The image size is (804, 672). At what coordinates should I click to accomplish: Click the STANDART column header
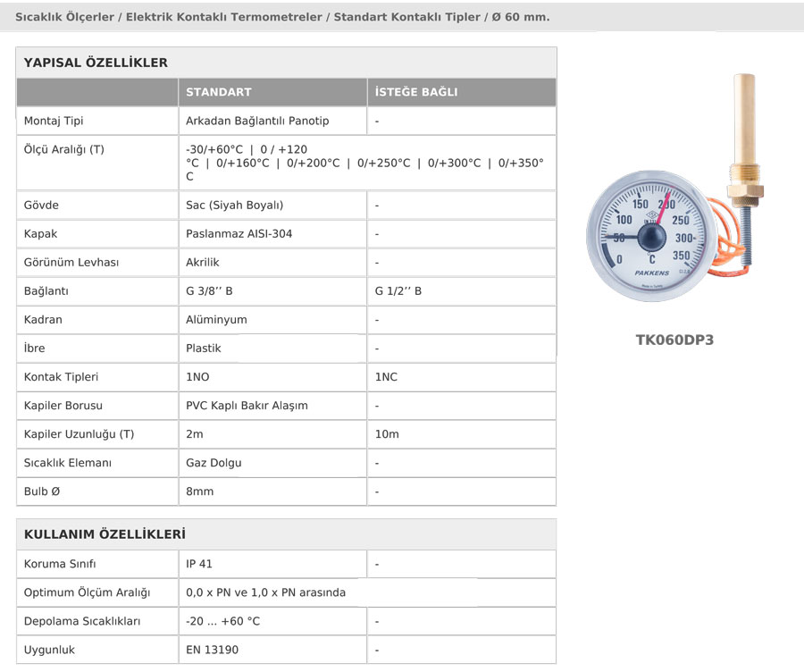point(219,92)
